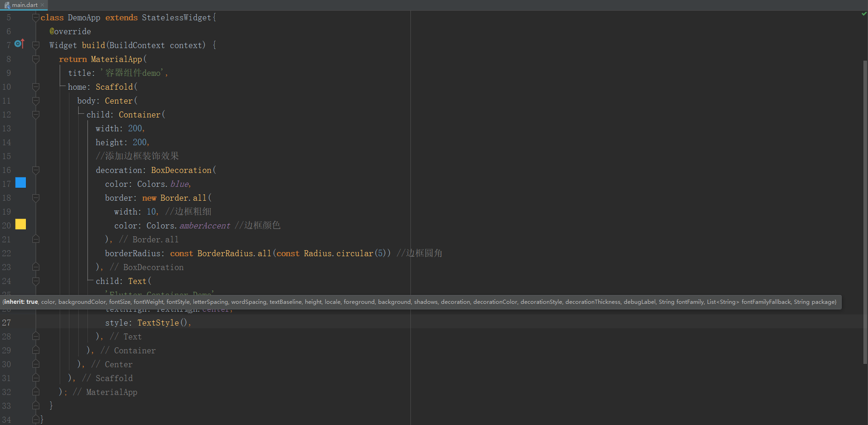Click the fold end marker on line 33
Screen dimensions: 868x425
36,406
